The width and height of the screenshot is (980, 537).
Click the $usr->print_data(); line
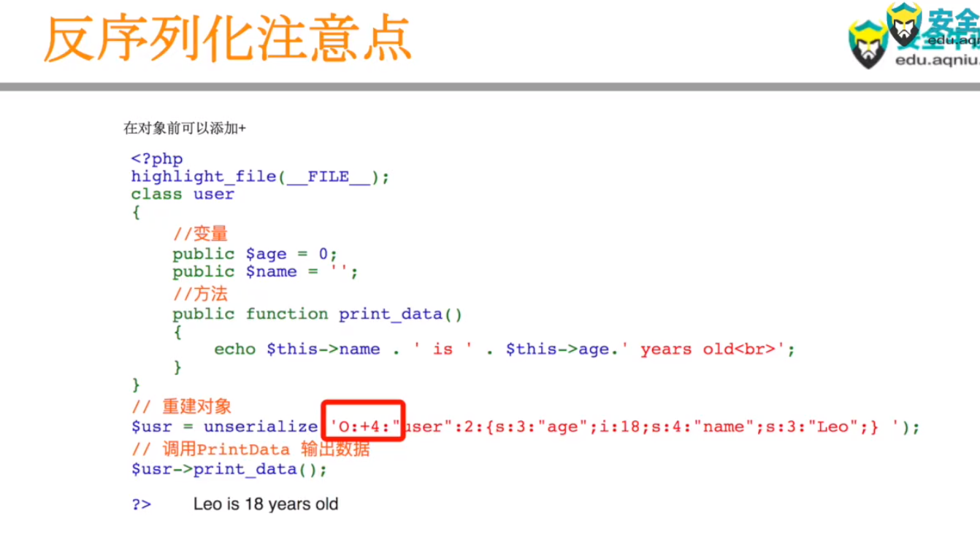[x=229, y=469]
